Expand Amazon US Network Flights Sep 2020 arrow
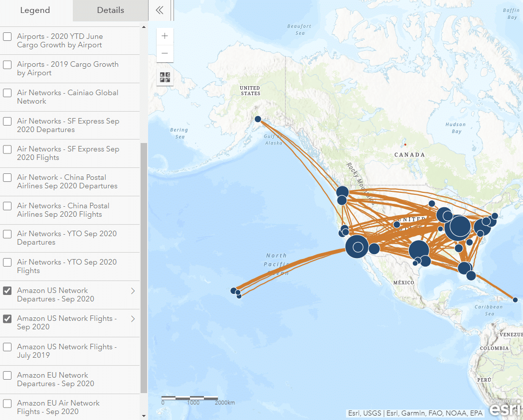Viewport: 523px width, 420px height. pos(133,319)
